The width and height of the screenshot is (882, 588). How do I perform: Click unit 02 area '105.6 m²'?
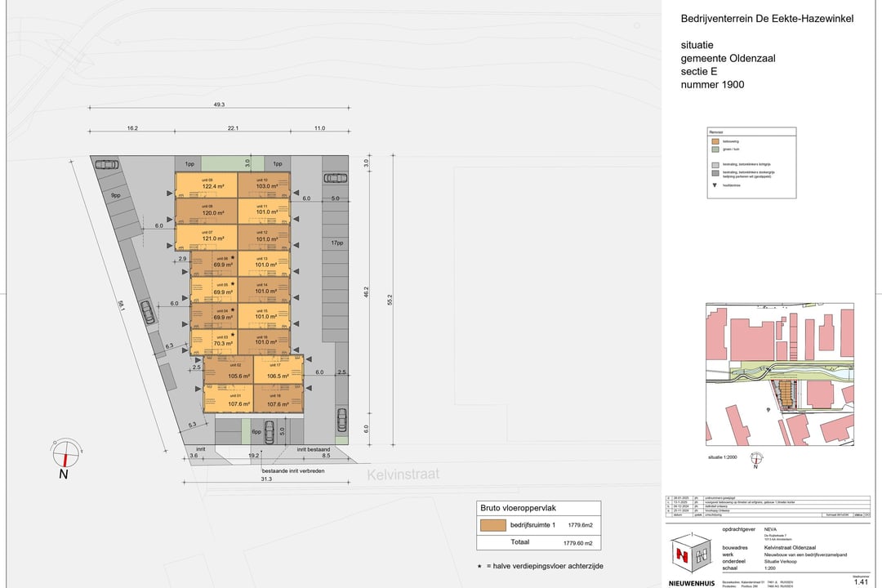pos(239,376)
